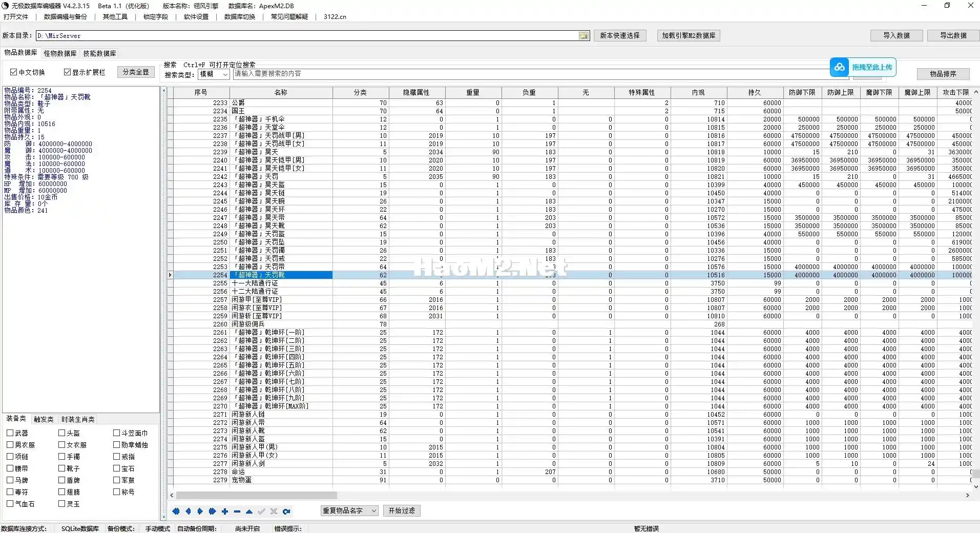
Task: Click the horizontal scrollbar thumb under the table
Action: [x=256, y=496]
